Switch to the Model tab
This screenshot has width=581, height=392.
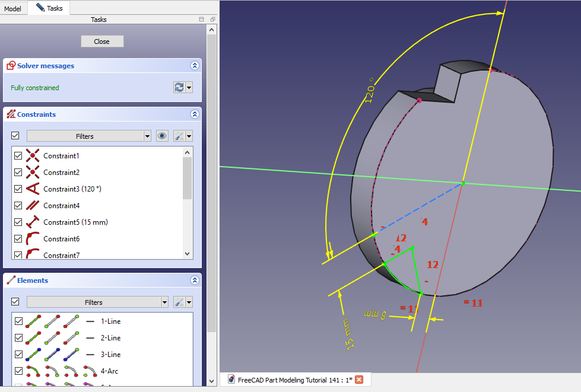[x=12, y=8]
